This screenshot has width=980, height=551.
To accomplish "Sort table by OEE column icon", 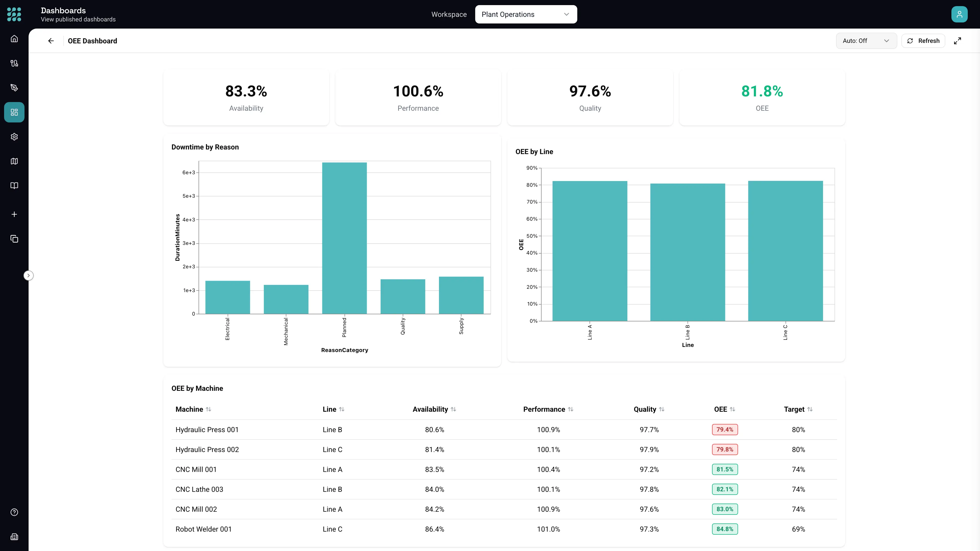I will tap(732, 409).
